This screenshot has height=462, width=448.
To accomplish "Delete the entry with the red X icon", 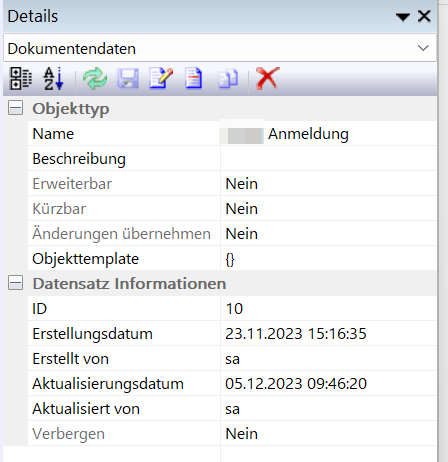I will point(267,79).
